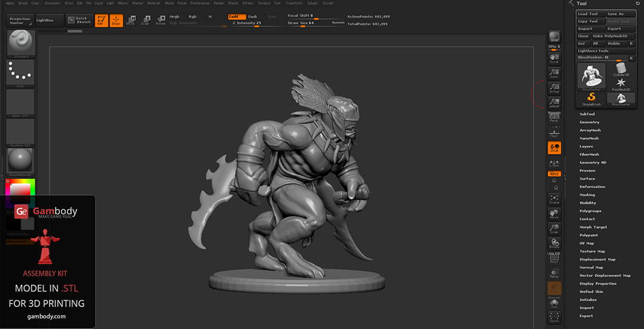
Task: Click the Frame icon on right shelf
Action: [555, 199]
